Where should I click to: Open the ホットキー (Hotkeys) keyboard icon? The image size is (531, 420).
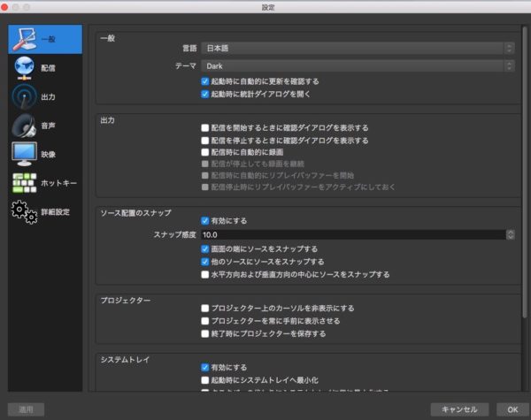[x=24, y=183]
